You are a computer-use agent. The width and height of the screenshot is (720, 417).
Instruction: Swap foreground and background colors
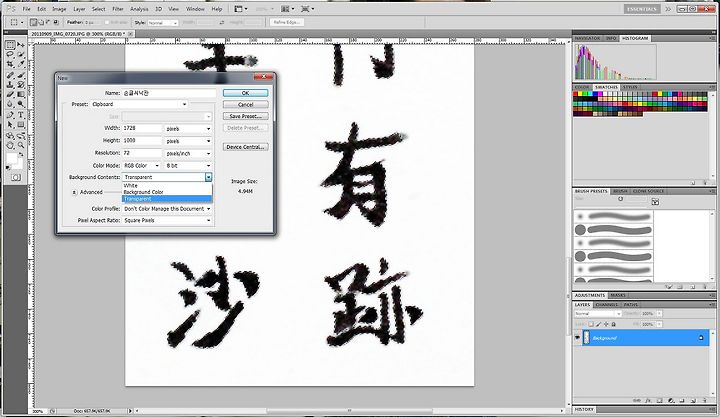21,155
